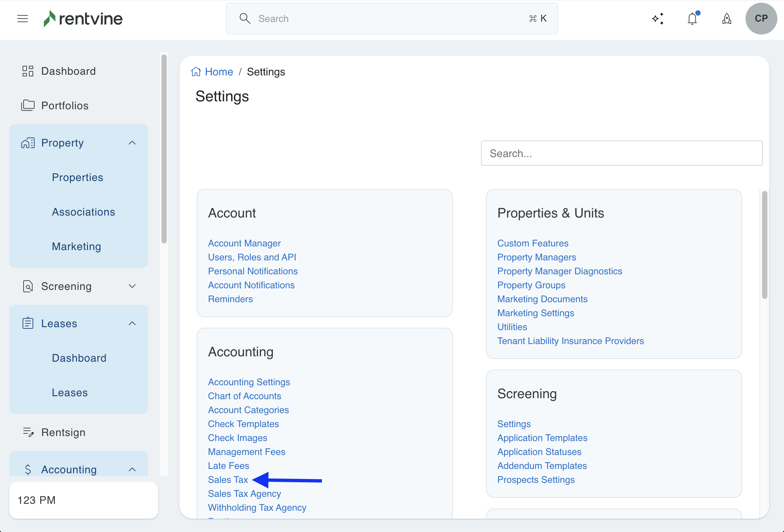
Task: Open Rentsign in the sidebar
Action: [63, 432]
